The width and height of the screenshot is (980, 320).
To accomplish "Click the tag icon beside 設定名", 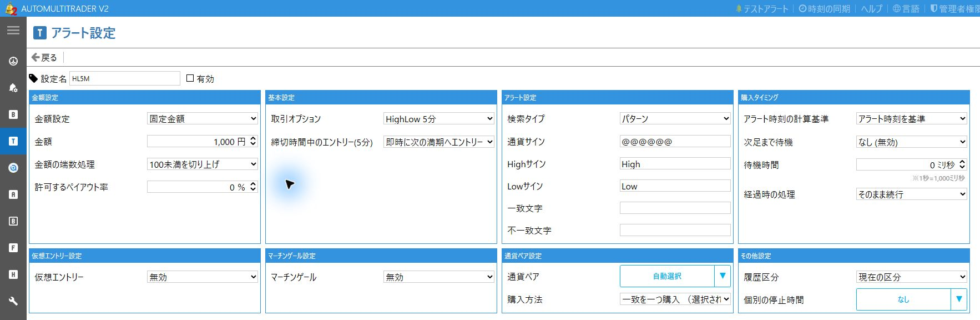I will [33, 78].
